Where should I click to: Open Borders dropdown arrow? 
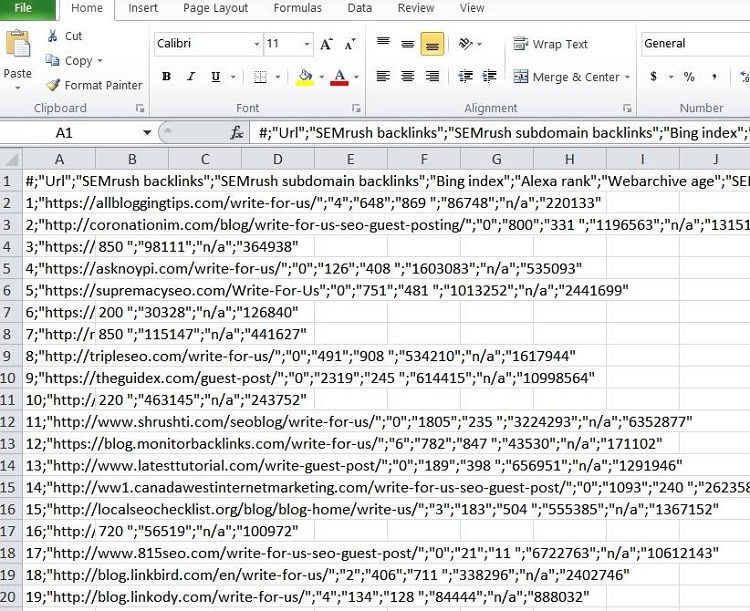pos(277,77)
